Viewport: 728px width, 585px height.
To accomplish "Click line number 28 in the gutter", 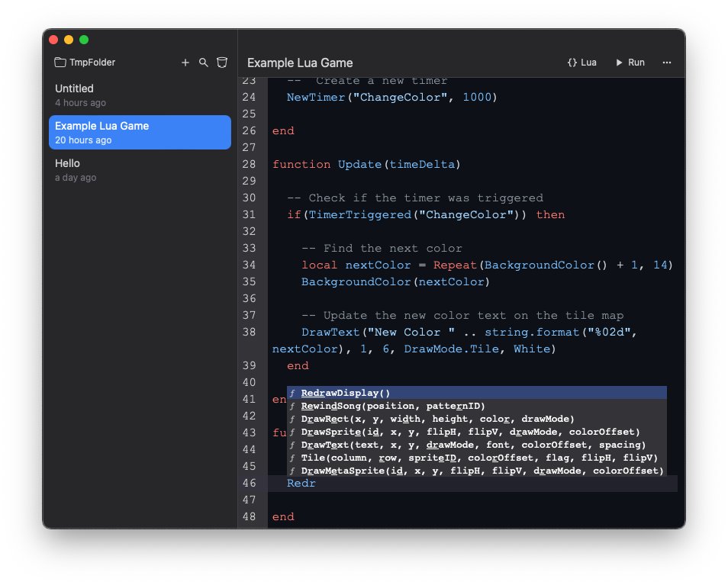I will pos(249,164).
